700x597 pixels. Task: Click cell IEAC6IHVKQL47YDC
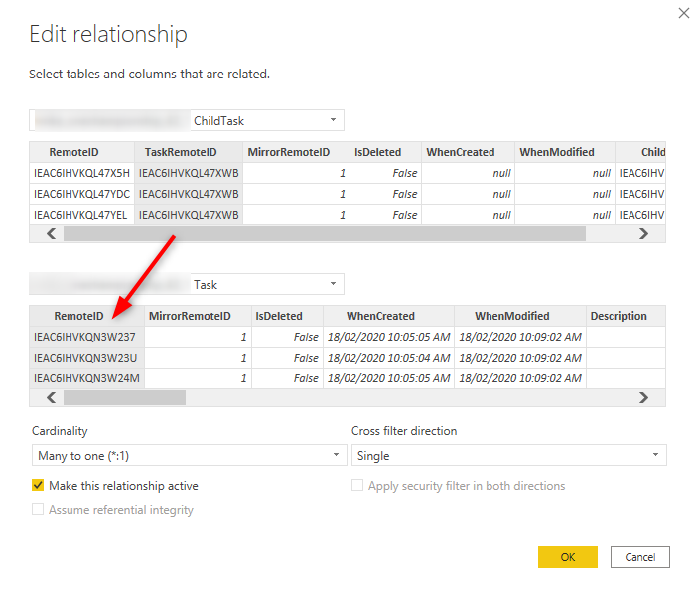(x=81, y=194)
